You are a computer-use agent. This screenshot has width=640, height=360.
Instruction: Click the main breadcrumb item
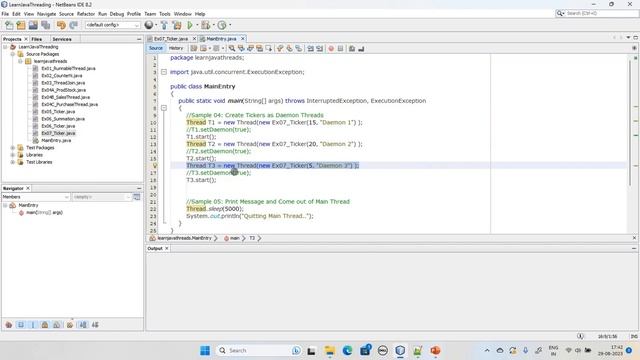[x=235, y=238]
